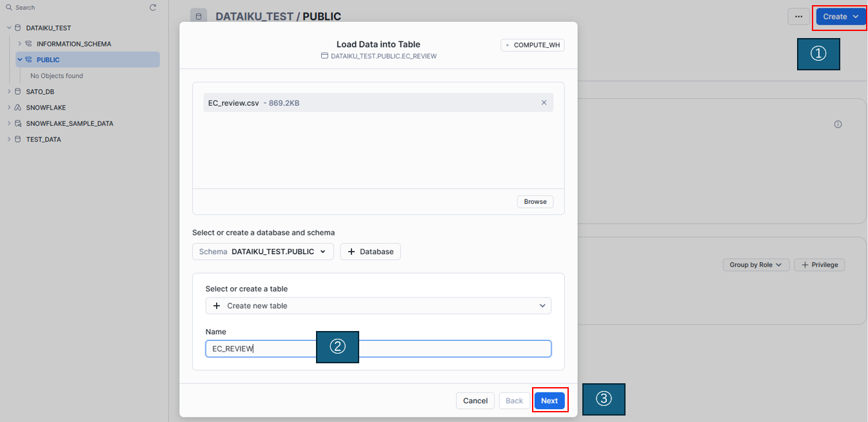
Task: Collapse the DATAIKU_TEST tree node
Action: point(9,28)
